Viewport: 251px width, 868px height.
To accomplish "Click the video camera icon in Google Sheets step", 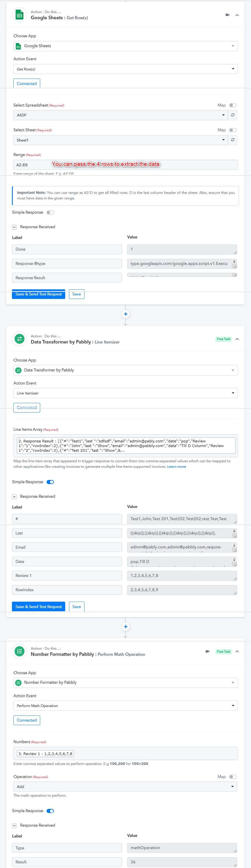I will pyautogui.click(x=227, y=15).
